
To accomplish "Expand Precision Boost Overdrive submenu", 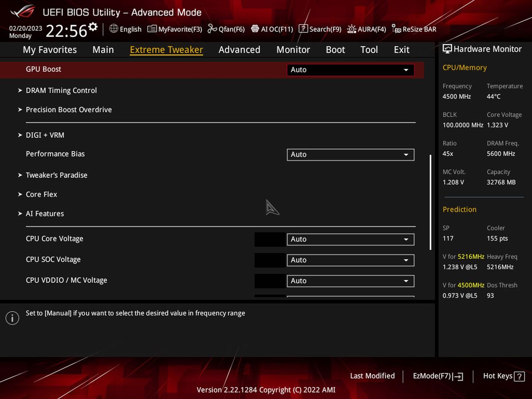I will point(69,110).
